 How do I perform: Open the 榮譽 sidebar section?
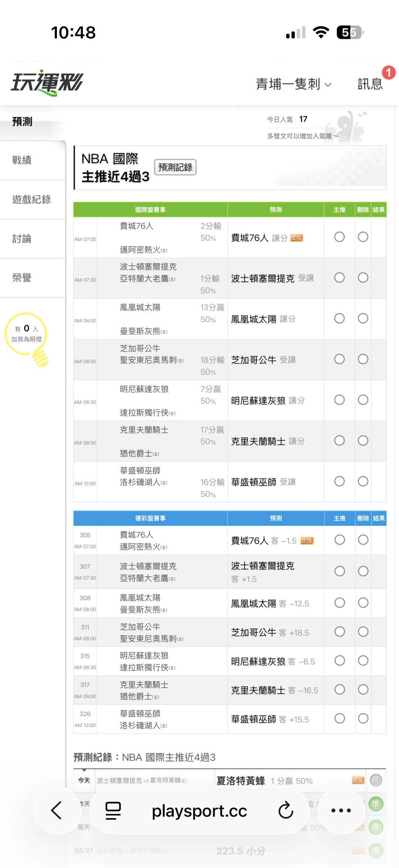(x=22, y=278)
